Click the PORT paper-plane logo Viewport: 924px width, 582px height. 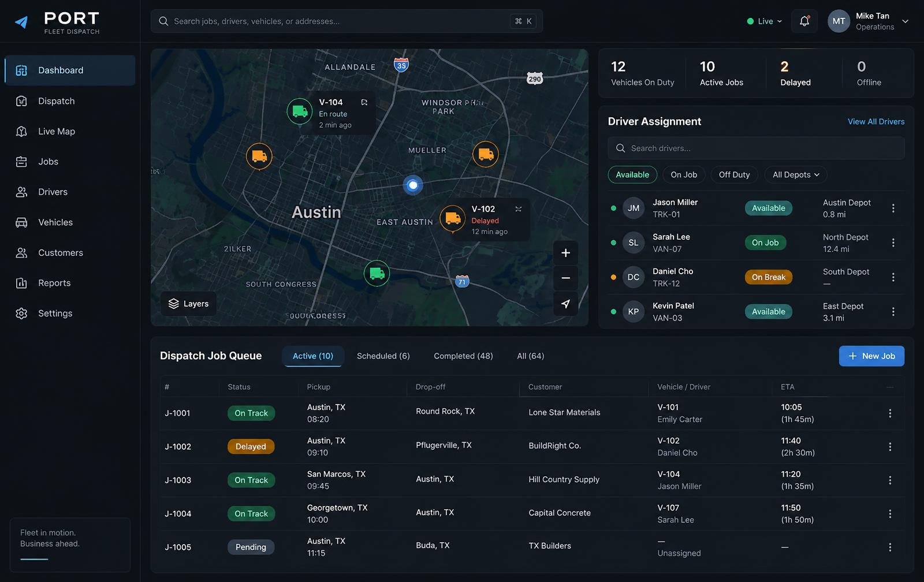pyautogui.click(x=21, y=22)
